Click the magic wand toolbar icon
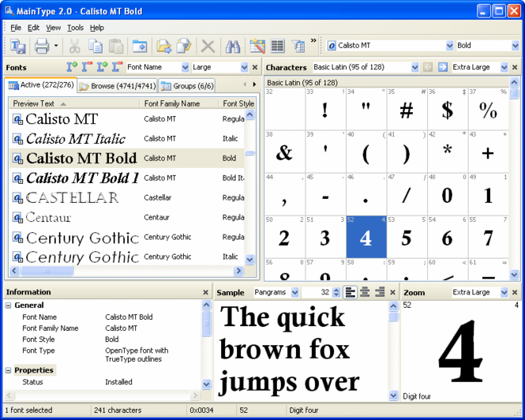525x420 pixels. 257,46
